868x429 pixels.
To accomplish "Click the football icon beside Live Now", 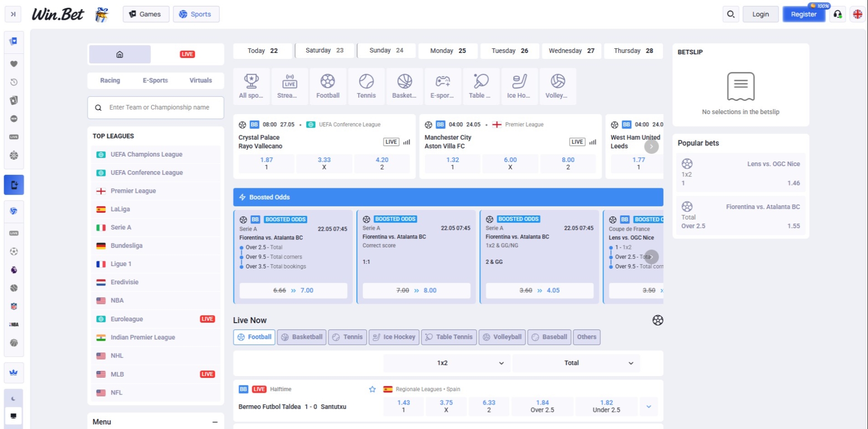I will (658, 320).
